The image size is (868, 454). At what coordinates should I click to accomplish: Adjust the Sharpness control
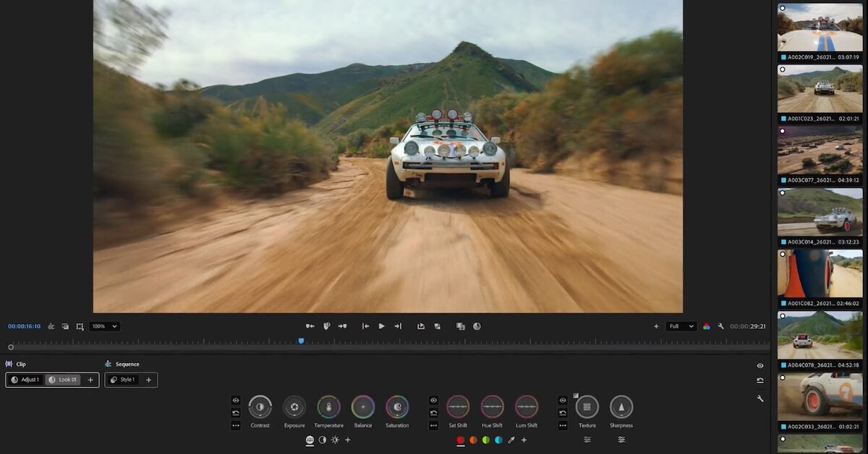[621, 406]
